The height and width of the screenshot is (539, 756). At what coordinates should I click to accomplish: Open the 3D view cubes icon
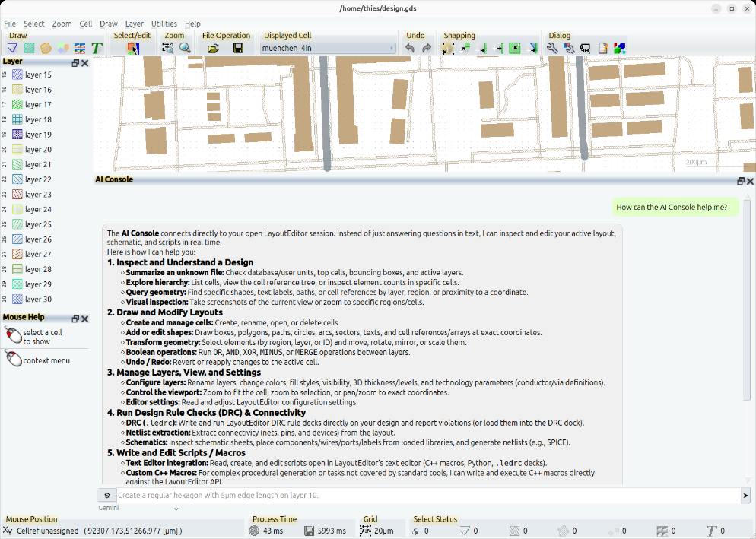click(x=620, y=48)
